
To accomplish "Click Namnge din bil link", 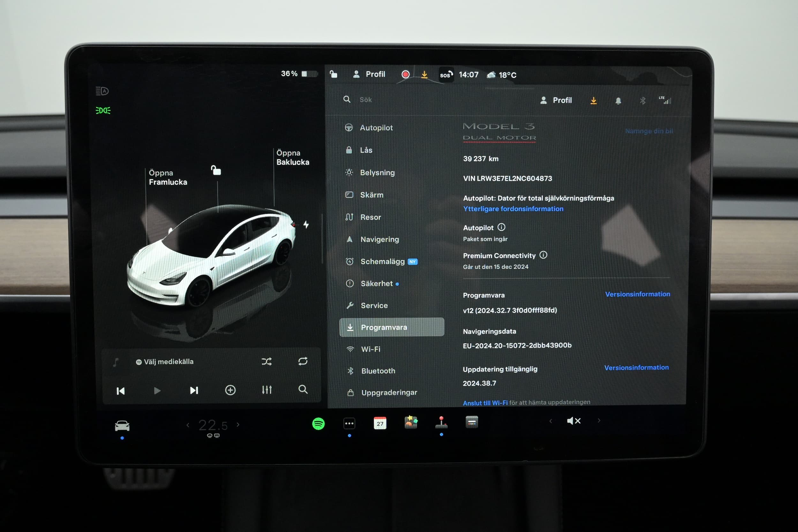I will click(x=649, y=131).
